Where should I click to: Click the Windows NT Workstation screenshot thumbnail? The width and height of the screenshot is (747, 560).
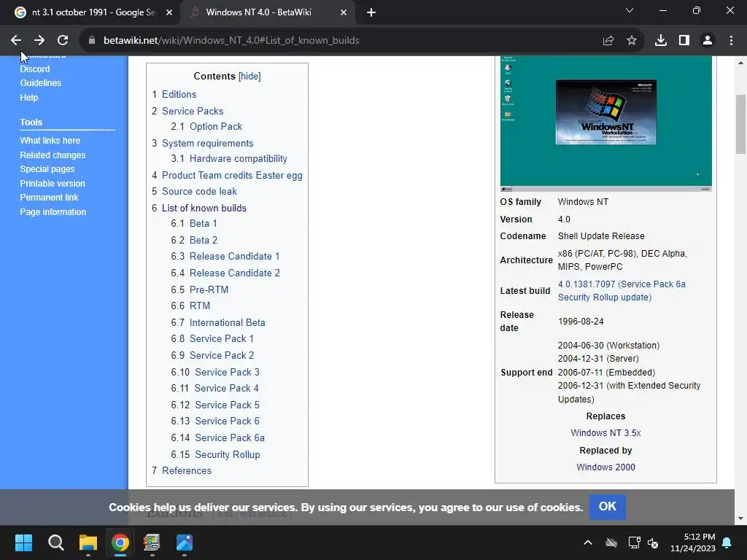(x=605, y=124)
